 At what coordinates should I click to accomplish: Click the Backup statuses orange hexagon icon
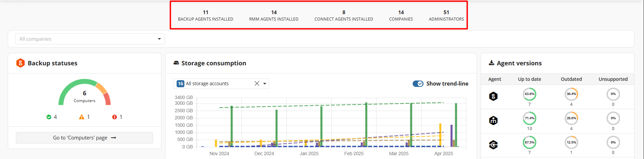[20, 63]
